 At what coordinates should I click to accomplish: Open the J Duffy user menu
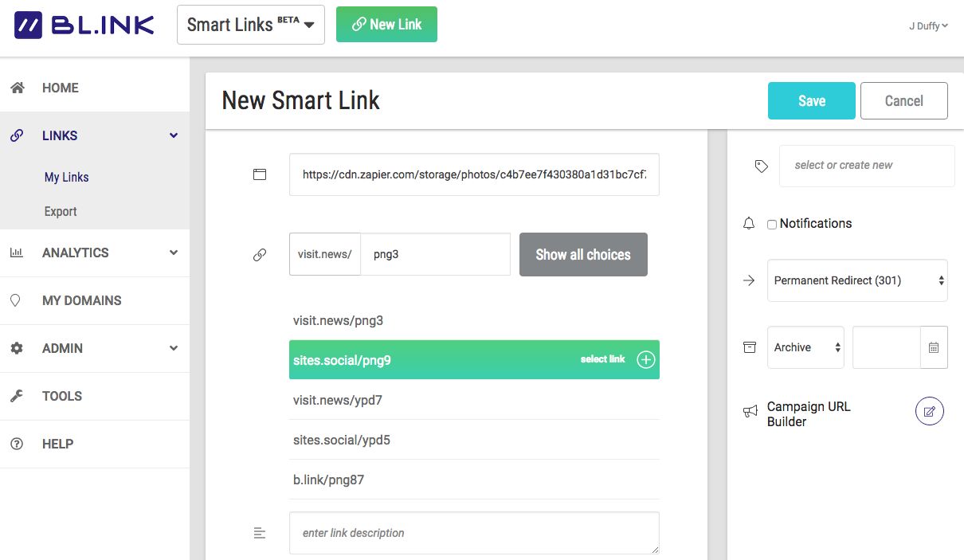[x=927, y=25]
